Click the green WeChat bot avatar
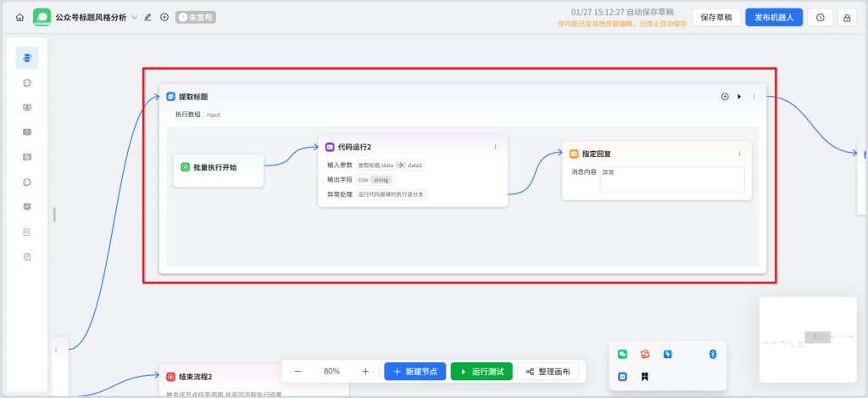Image resolution: width=868 pixels, height=398 pixels. 42,17
